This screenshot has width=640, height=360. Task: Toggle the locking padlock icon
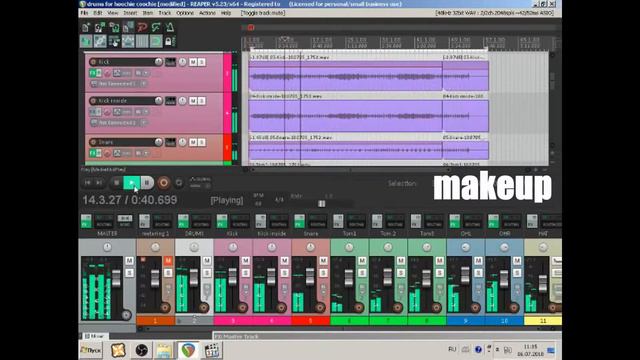pos(168,41)
